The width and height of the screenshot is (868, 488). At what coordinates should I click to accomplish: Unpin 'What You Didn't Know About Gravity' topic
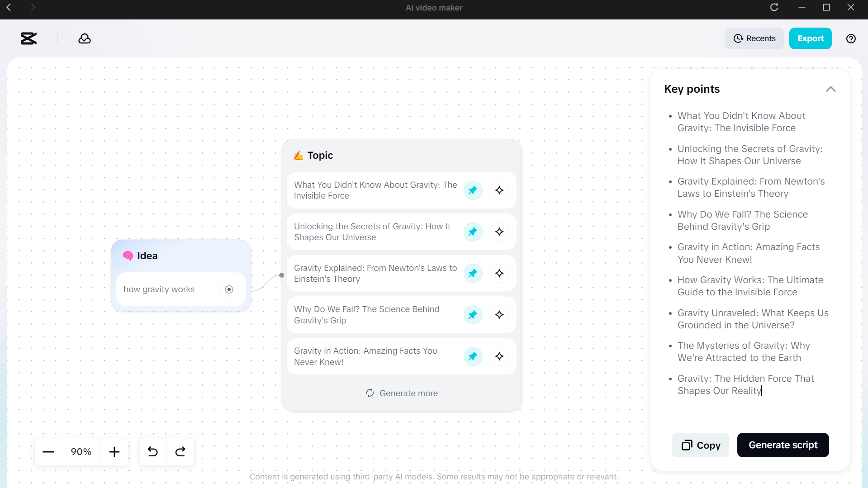[473, 190]
